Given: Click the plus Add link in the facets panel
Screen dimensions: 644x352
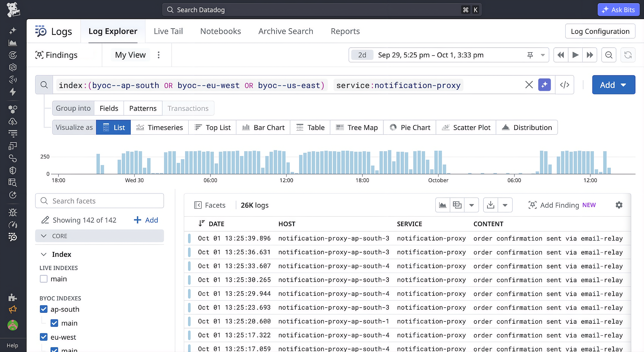Looking at the screenshot, I should click(x=146, y=220).
